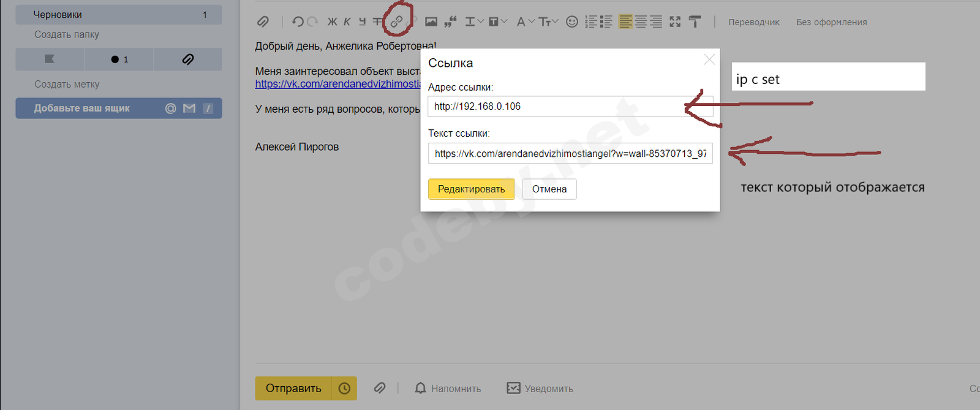Open the font size dropdown
980x410 pixels.
(x=548, y=22)
